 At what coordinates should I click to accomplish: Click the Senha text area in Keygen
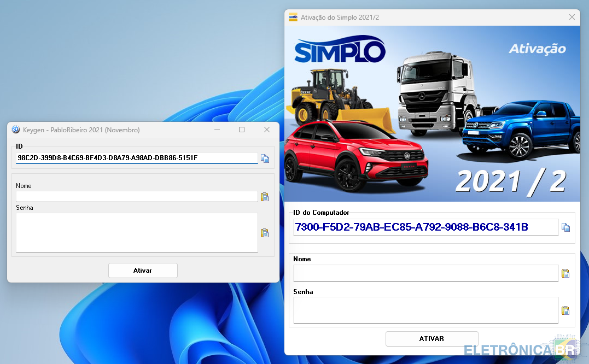(x=137, y=232)
